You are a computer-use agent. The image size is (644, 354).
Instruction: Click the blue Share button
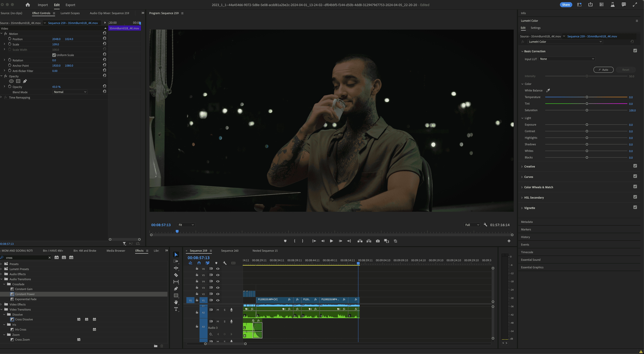tap(566, 5)
